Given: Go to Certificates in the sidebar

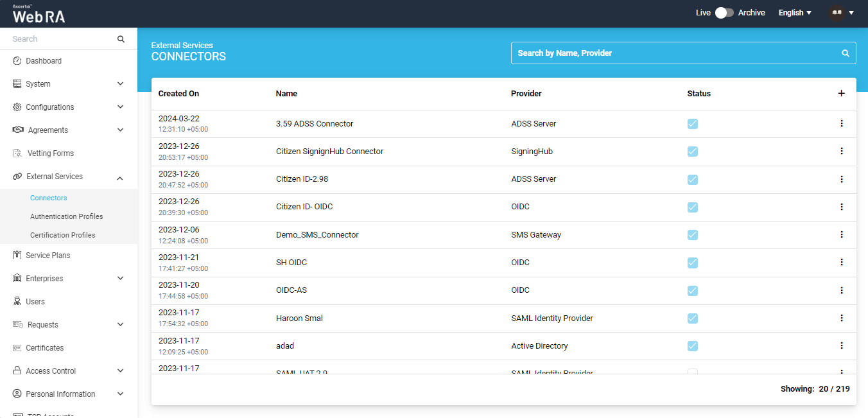Looking at the screenshot, I should [x=44, y=348].
